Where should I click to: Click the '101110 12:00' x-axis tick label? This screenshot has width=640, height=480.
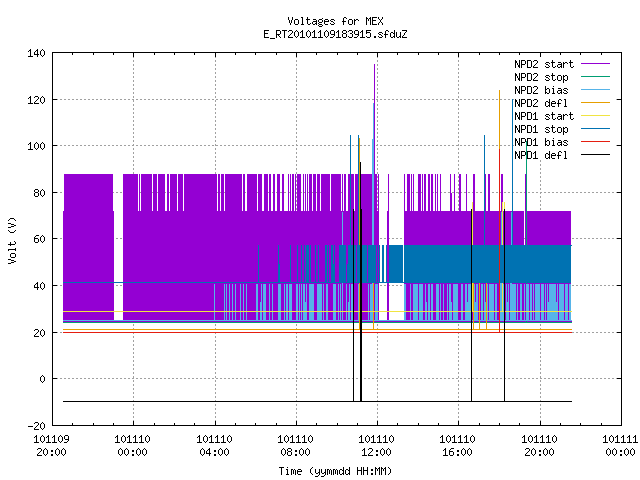[376, 446]
